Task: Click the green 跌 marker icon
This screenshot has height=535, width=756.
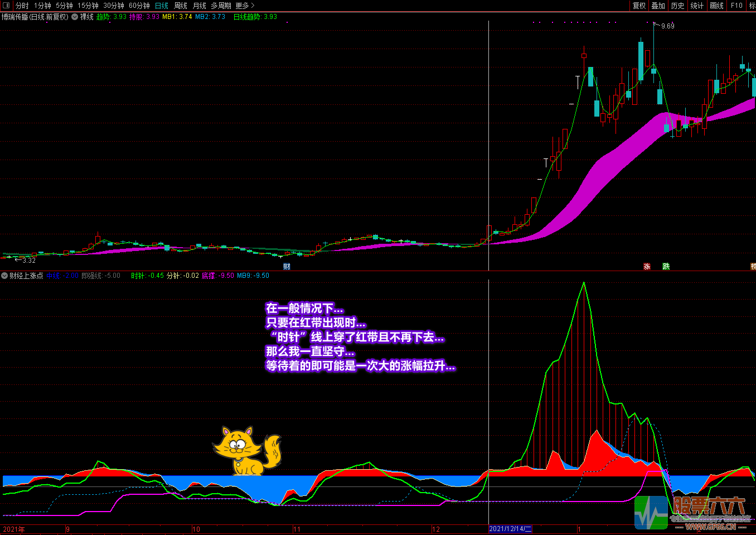Action: tap(666, 267)
